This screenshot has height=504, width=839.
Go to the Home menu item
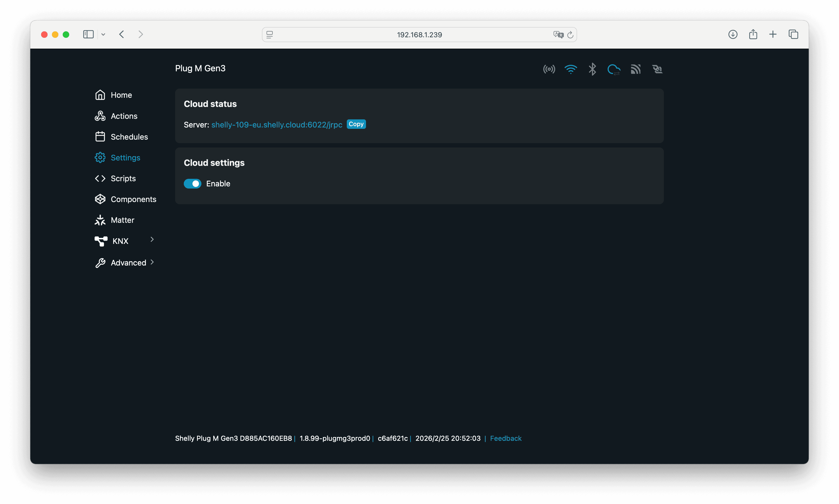click(x=121, y=95)
